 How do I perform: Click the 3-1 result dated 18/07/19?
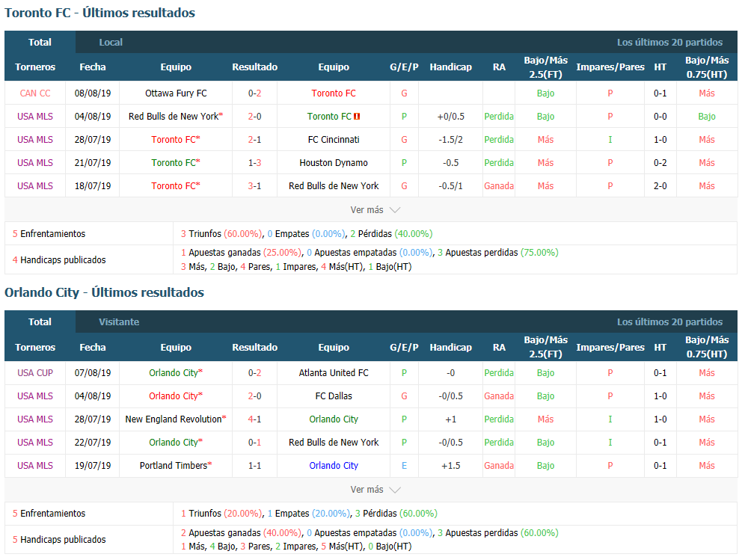pyautogui.click(x=254, y=186)
